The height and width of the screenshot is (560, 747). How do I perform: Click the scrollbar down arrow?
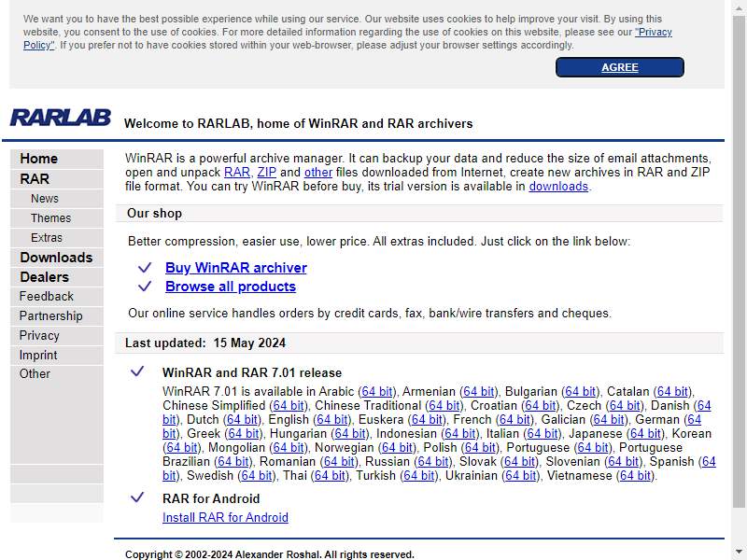point(739,551)
